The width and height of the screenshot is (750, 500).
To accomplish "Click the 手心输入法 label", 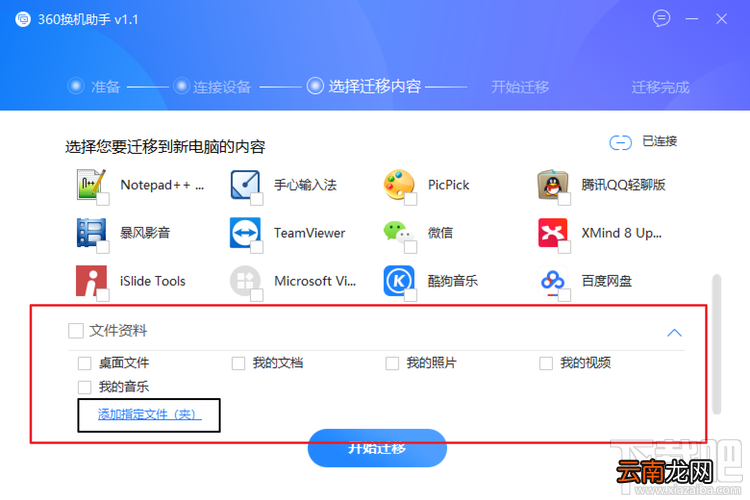I will [305, 185].
